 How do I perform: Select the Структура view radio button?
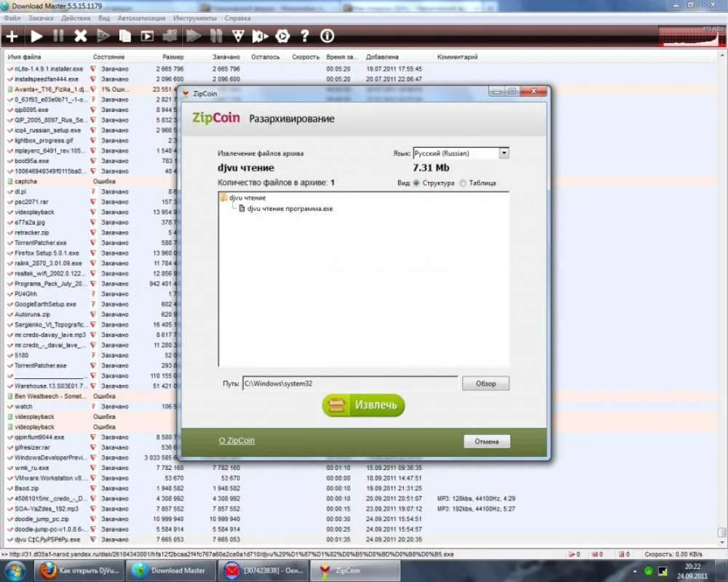click(416, 183)
